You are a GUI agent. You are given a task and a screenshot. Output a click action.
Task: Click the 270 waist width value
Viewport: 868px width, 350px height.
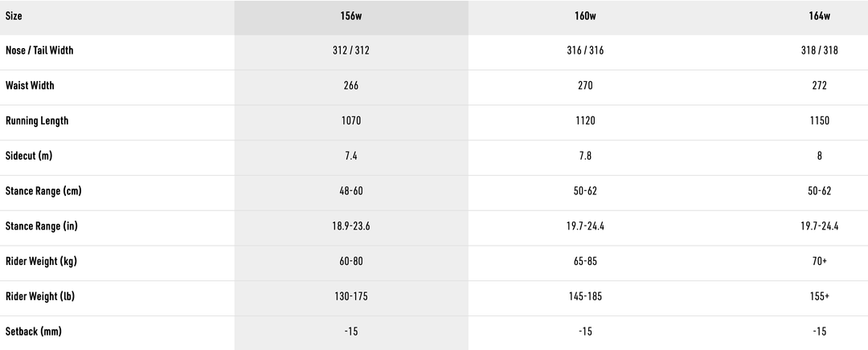coord(585,86)
